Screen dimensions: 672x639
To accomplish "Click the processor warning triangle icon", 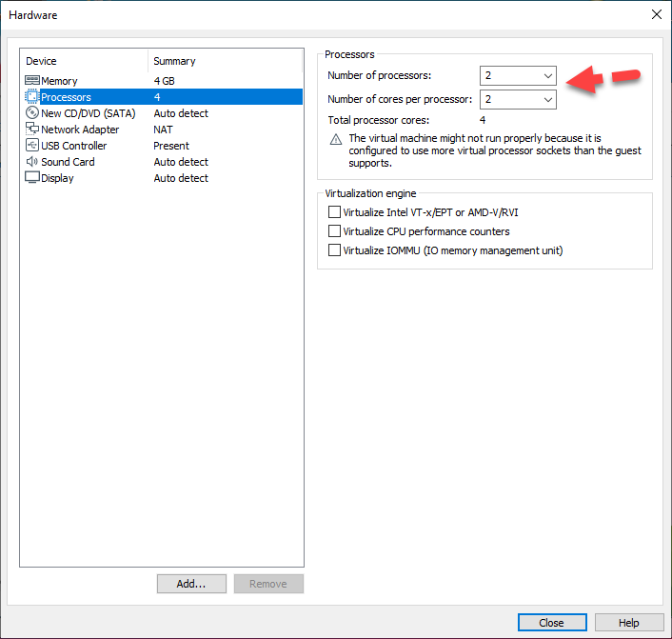I will [336, 139].
